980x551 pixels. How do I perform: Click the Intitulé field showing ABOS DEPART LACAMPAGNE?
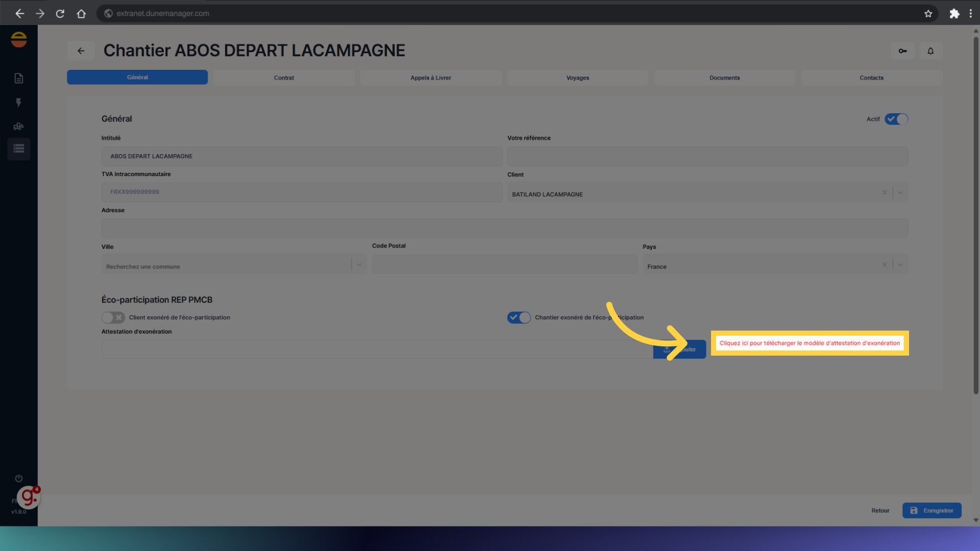click(x=301, y=156)
